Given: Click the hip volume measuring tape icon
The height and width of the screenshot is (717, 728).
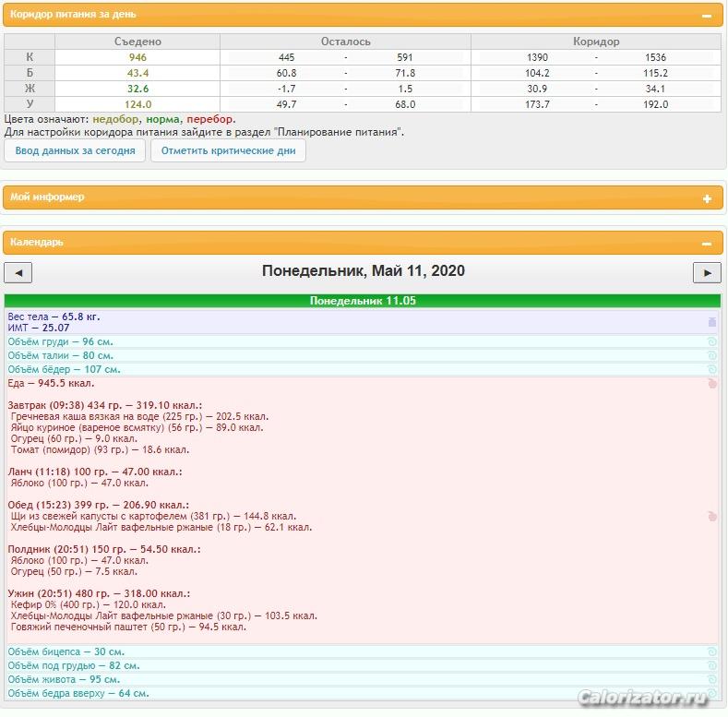Looking at the screenshot, I should point(711,370).
